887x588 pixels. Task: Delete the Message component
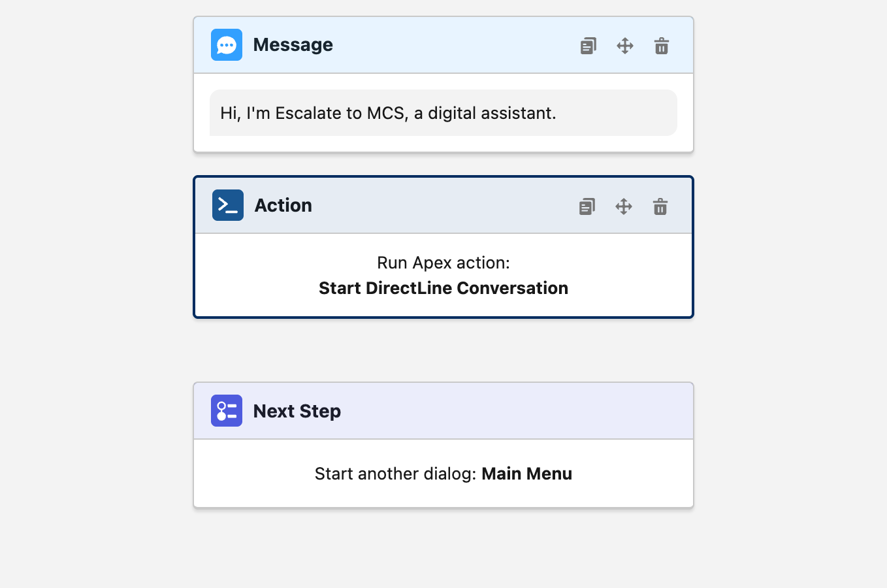pyautogui.click(x=661, y=45)
